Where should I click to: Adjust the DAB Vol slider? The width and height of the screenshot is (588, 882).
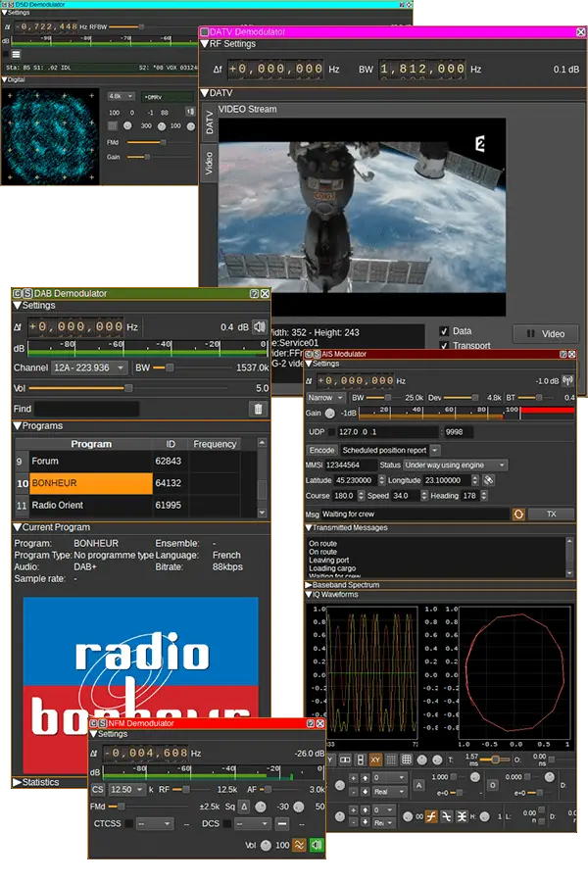pos(127,388)
